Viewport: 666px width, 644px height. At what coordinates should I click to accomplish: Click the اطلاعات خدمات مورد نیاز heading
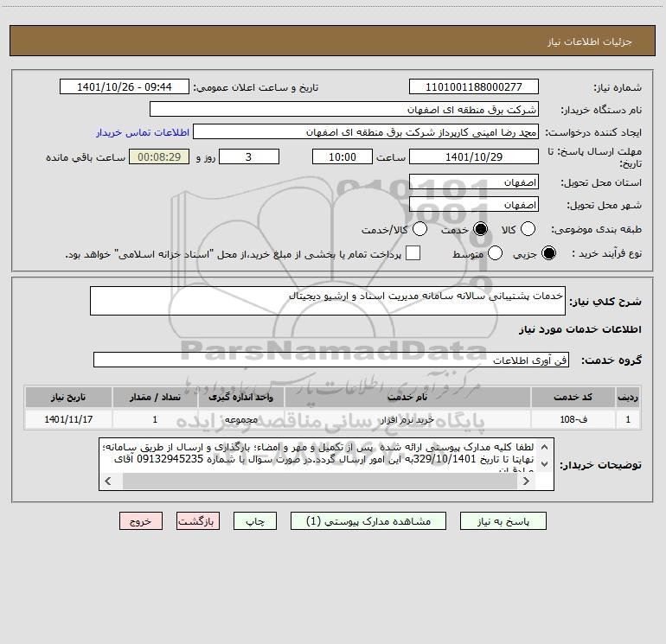coord(580,329)
